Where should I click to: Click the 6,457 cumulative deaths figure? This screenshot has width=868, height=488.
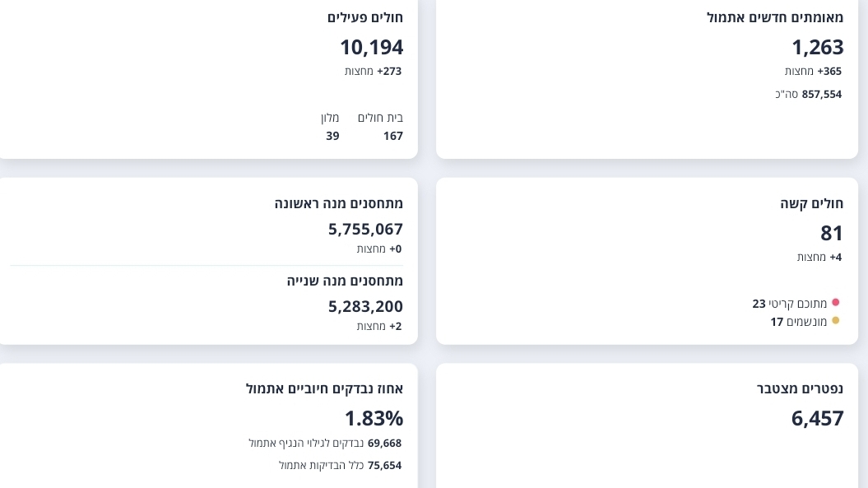point(817,418)
